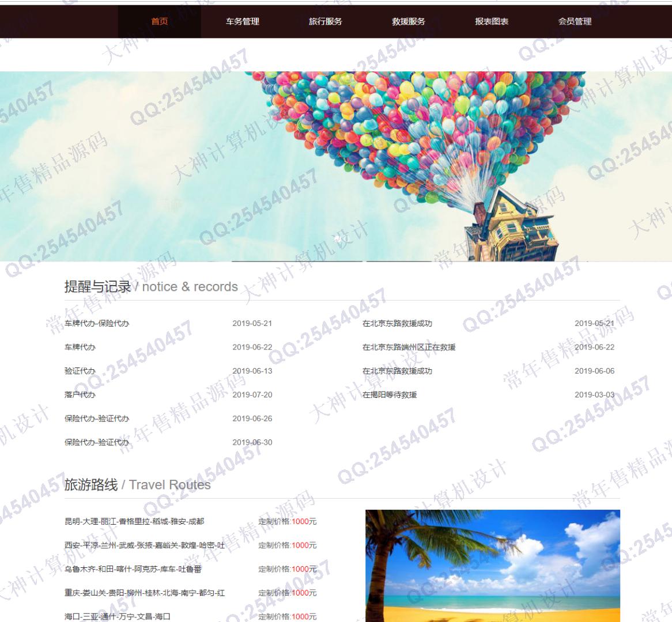
Task: Open the 西安-平凉-兰州 travel route
Action: (145, 545)
